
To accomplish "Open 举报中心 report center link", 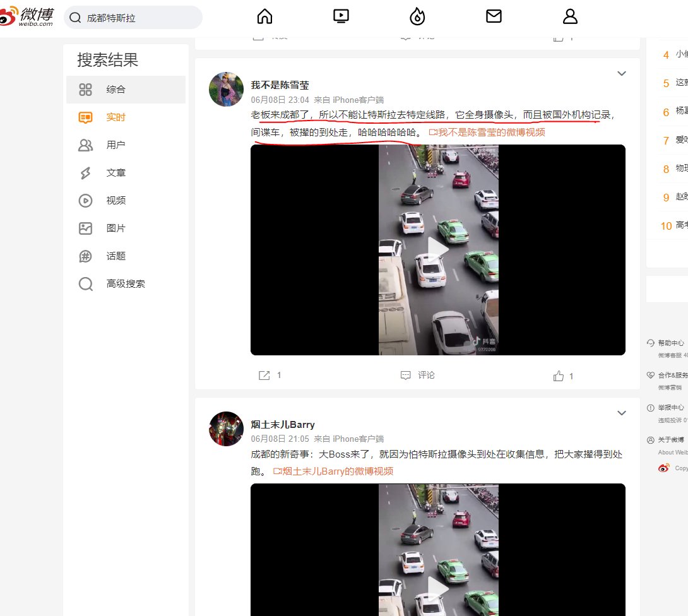I will [x=671, y=408].
